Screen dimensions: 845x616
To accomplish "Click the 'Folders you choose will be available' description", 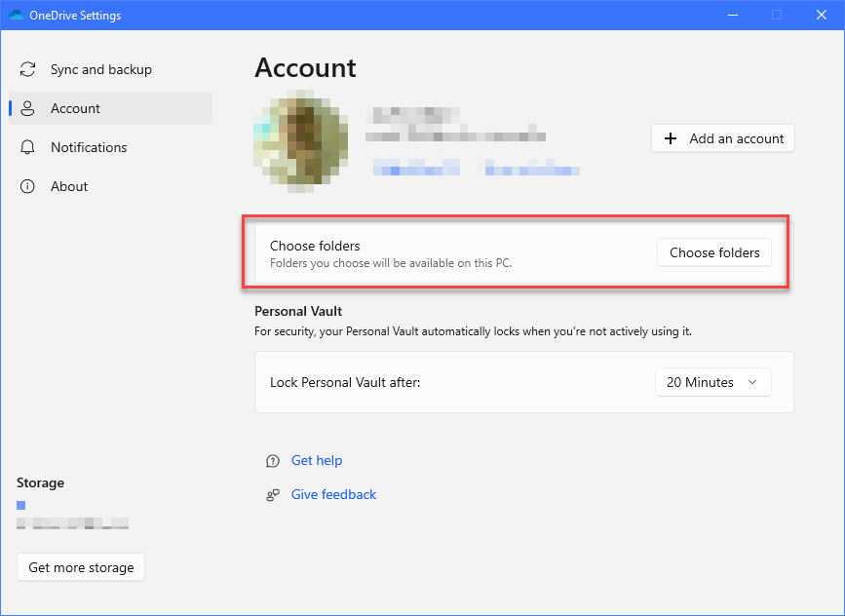I will click(x=391, y=263).
